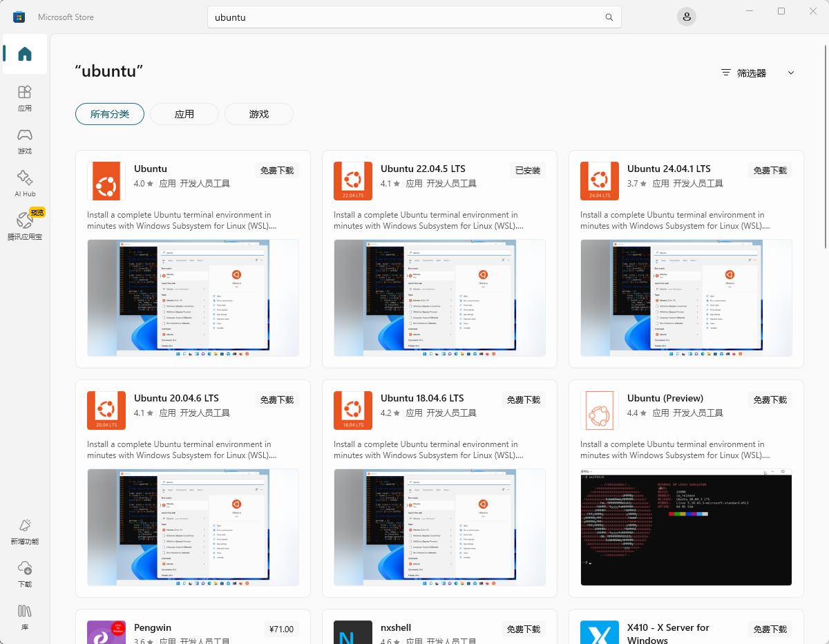
Task: Open the 应用 (Apps) sidebar section
Action: [25, 98]
